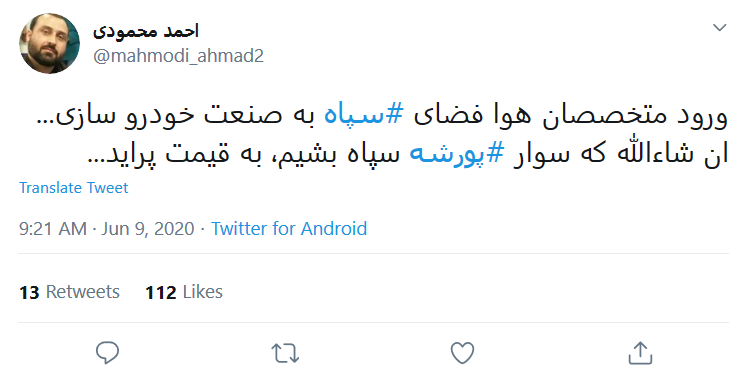Open the #سپاه hashtag
This screenshot has width=748, height=383.
point(364,116)
